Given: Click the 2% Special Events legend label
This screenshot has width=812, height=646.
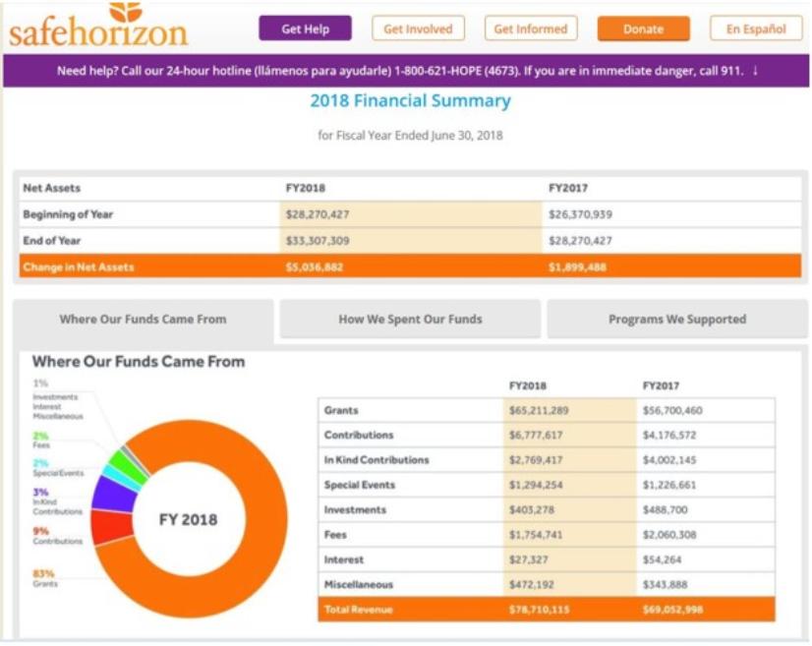Looking at the screenshot, I should [57, 467].
